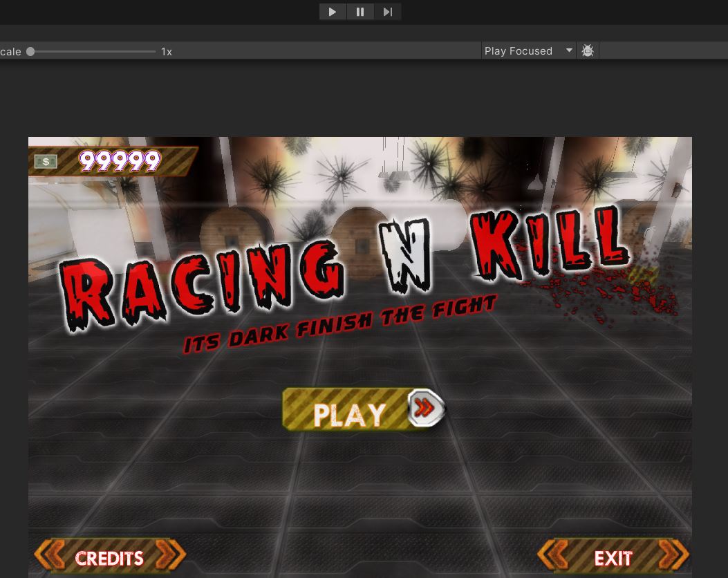Click the 1x scale value label

(x=167, y=52)
